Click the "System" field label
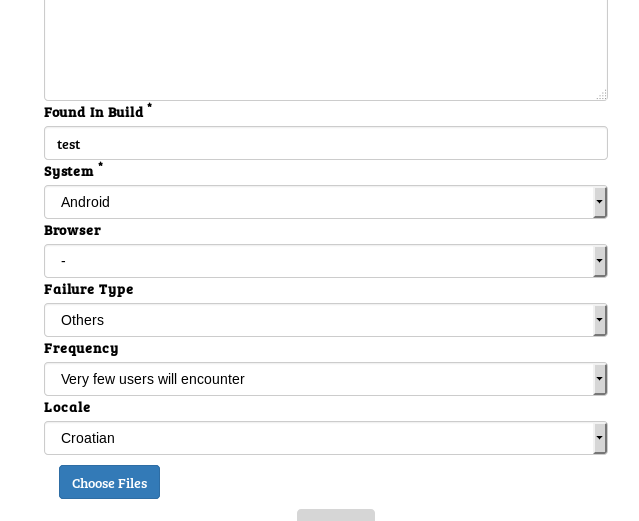 (x=69, y=171)
